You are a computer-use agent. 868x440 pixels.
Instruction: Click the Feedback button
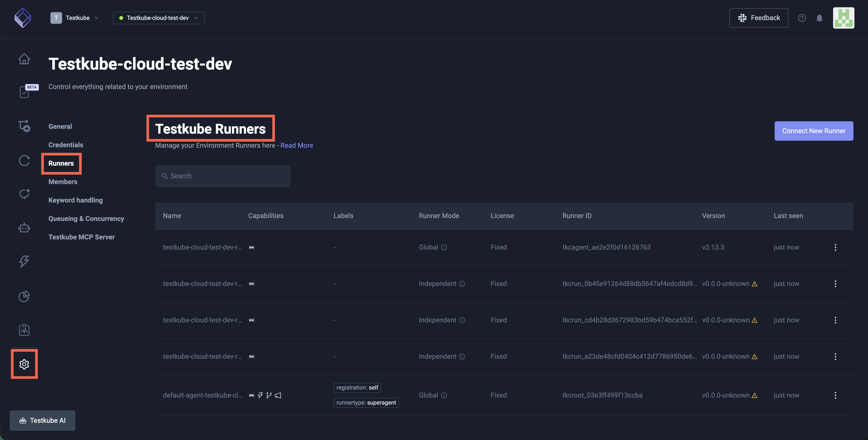click(x=758, y=18)
